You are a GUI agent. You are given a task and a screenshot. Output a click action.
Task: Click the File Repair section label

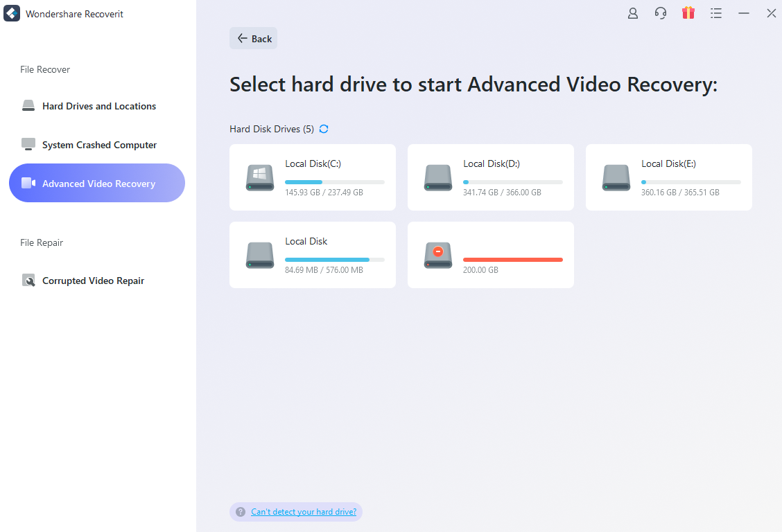42,242
